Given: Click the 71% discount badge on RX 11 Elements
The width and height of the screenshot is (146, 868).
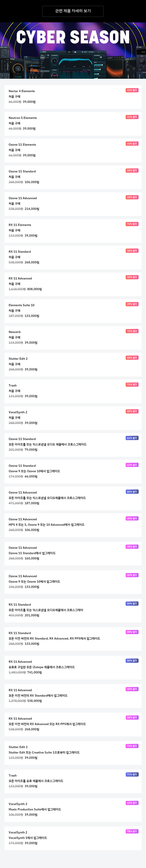Looking at the screenshot, I should pos(132,224).
